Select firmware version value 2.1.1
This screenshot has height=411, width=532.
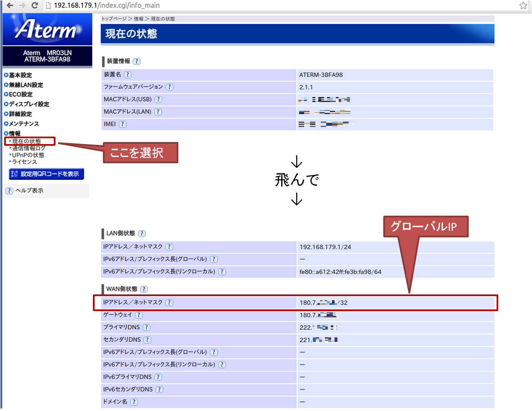(306, 87)
